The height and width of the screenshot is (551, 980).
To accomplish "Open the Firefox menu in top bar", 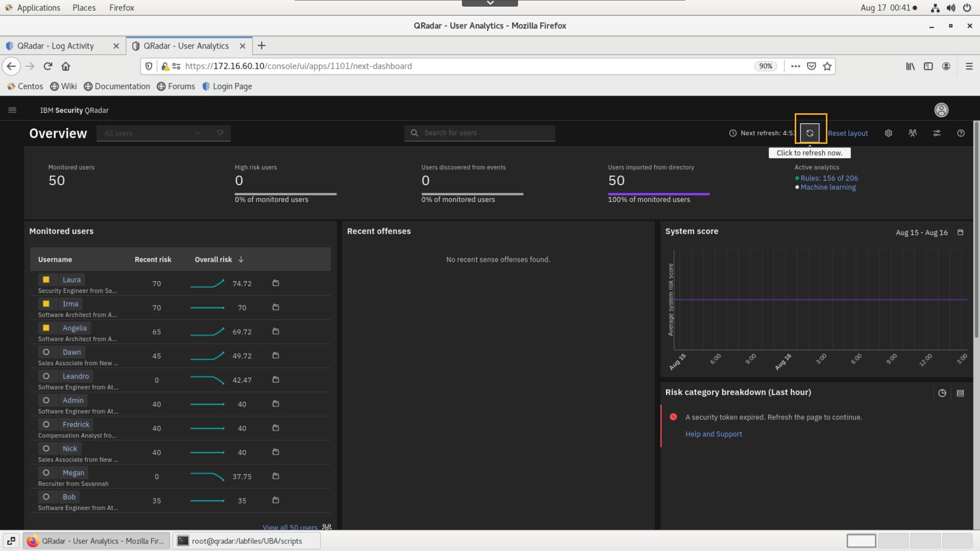I will pos(121,8).
